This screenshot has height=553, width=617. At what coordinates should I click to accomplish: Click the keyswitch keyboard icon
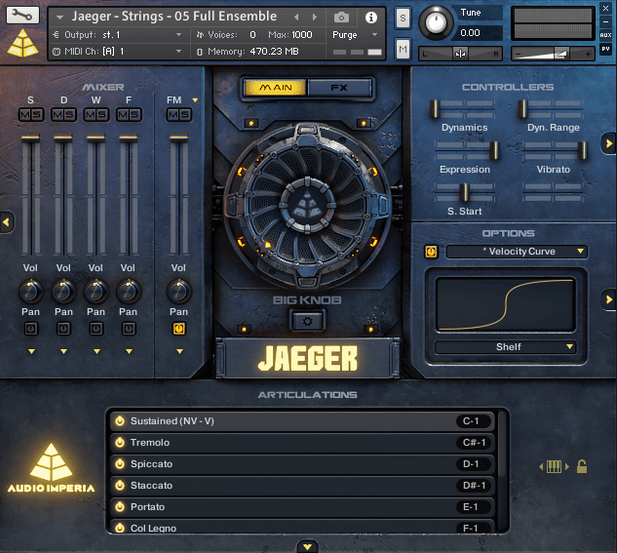[554, 467]
